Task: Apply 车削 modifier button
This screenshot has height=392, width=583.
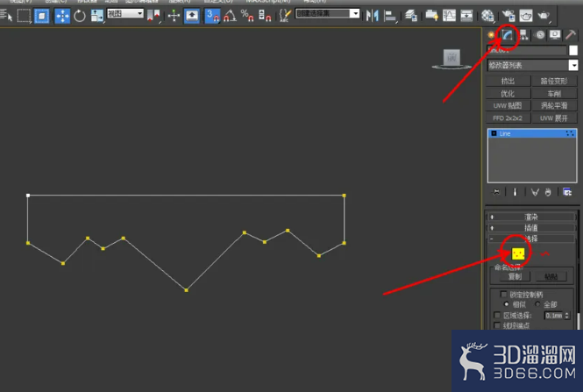Action: click(x=554, y=93)
